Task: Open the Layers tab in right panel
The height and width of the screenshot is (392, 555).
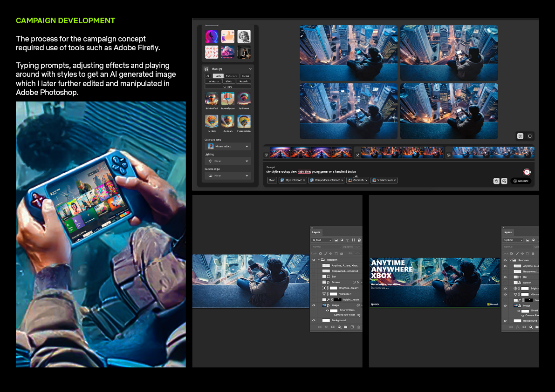Action: tap(507, 232)
